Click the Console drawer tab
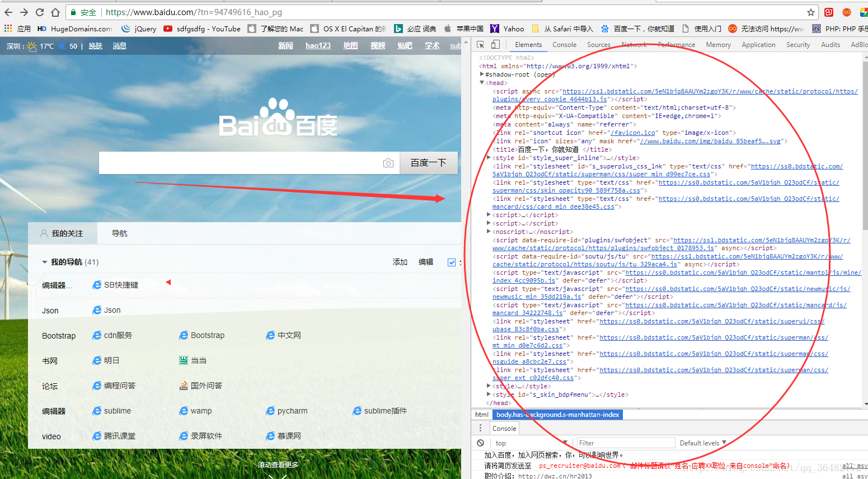This screenshot has height=479, width=868. point(504,428)
